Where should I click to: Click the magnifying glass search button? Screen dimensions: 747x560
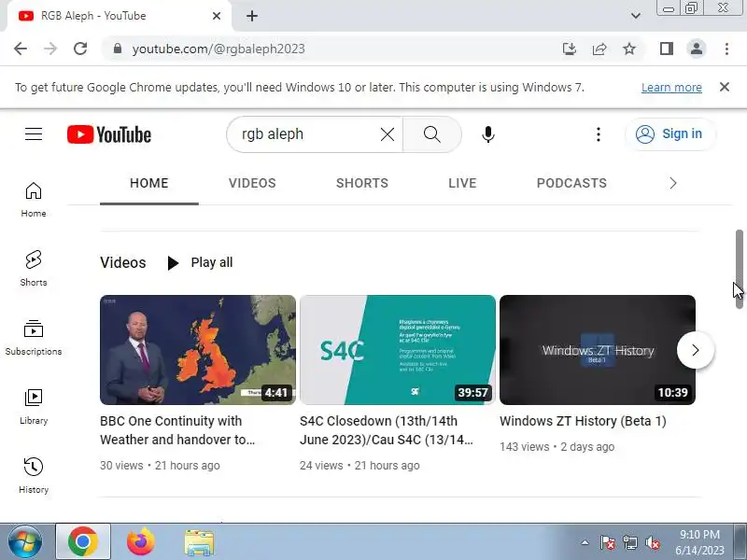tap(432, 134)
